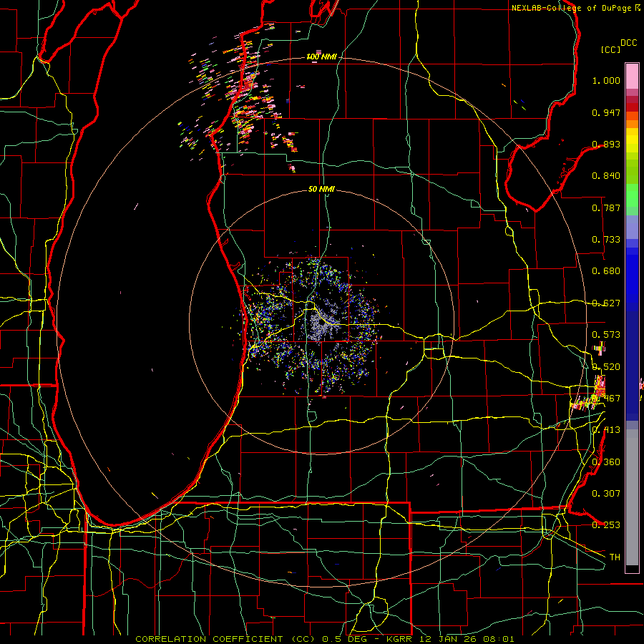Click the 0.680 scale value
This screenshot has width=644, height=644.
point(606,271)
